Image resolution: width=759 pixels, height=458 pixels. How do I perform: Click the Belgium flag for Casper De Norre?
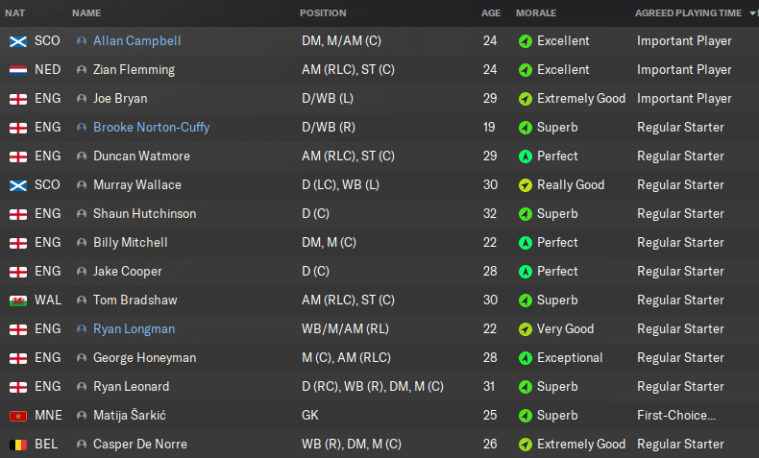[17, 445]
